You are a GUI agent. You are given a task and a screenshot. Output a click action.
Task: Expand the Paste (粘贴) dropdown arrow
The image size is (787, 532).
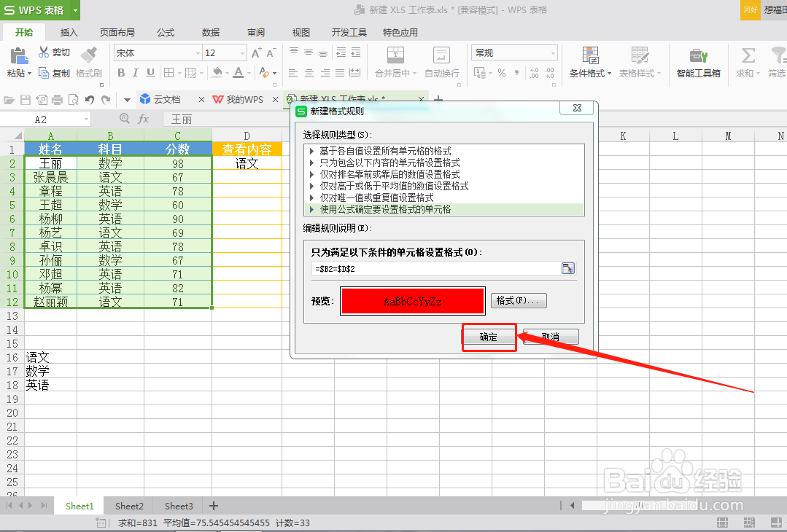click(x=30, y=74)
